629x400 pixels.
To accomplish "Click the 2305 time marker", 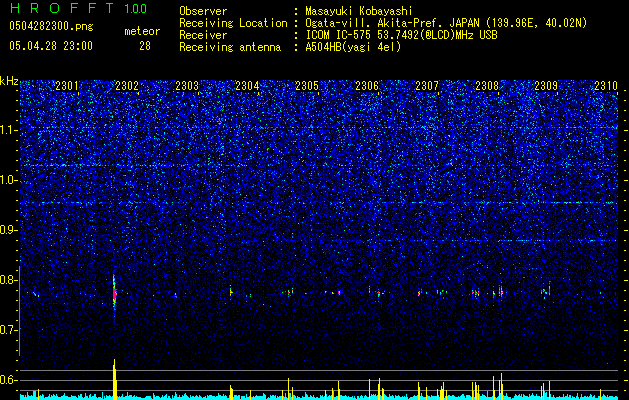I will click(x=307, y=86).
